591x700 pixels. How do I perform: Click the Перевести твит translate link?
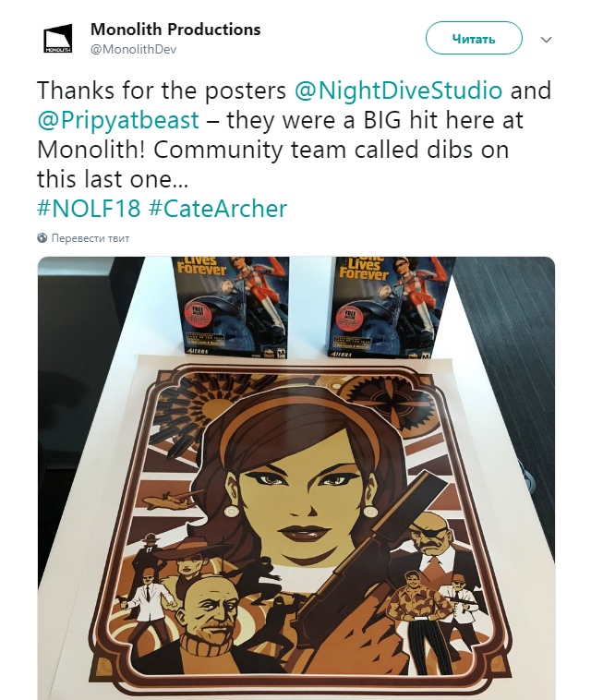point(90,238)
